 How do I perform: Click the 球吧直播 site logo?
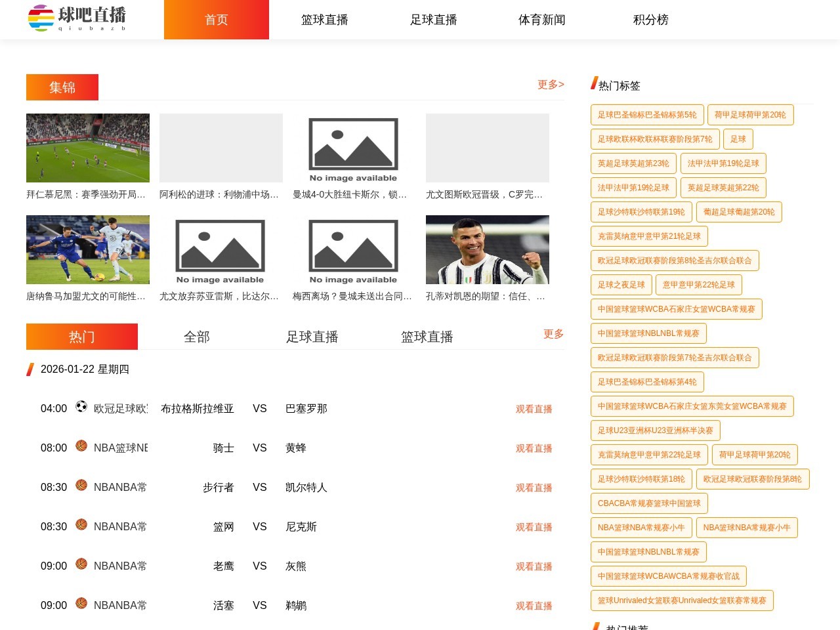tap(77, 18)
